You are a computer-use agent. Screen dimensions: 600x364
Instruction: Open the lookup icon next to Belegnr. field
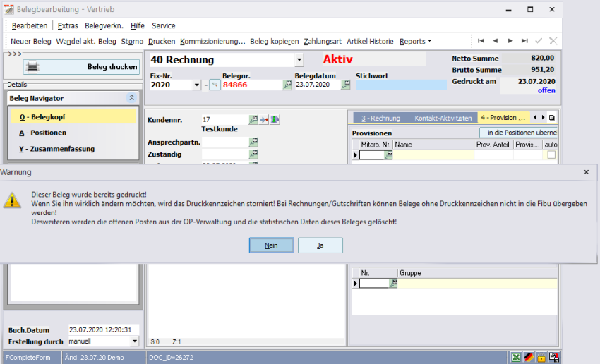pyautogui.click(x=287, y=85)
